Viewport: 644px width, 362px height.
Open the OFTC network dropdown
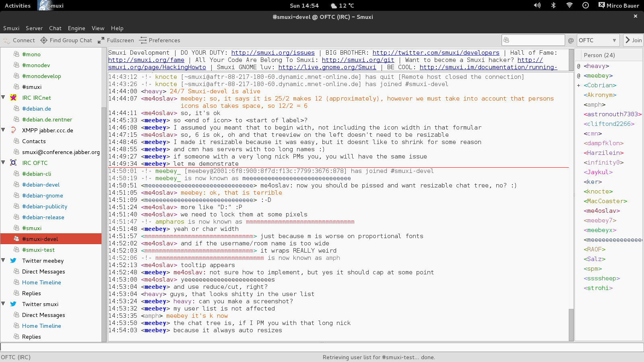597,40
